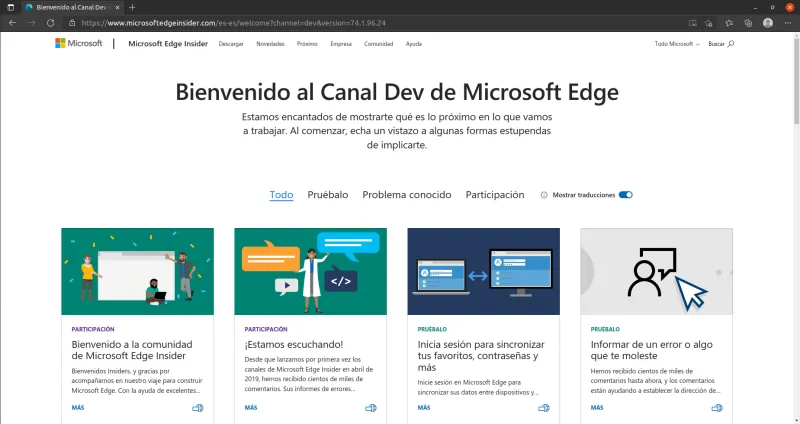800x424 pixels.
Task: Share icon on Inicia sesión para sincronizar card
Action: point(544,408)
